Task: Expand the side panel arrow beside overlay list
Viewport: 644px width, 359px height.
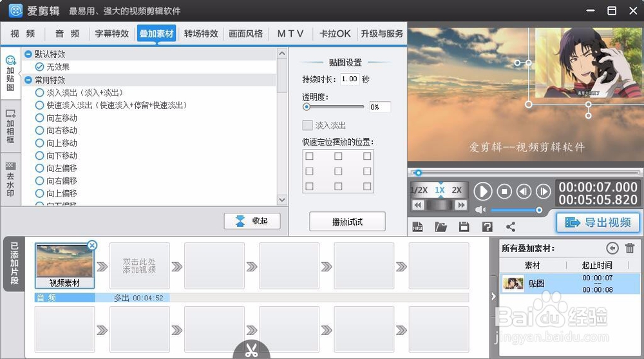Action: [x=493, y=296]
